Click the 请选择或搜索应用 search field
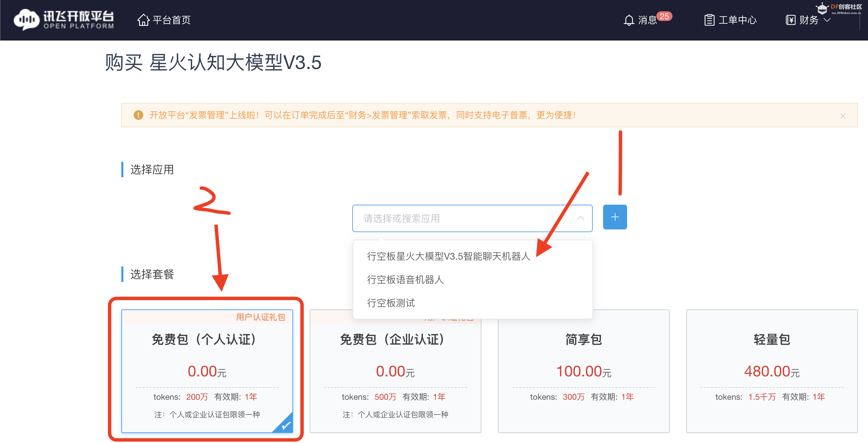Screen dimensions: 868x443 click(x=472, y=218)
